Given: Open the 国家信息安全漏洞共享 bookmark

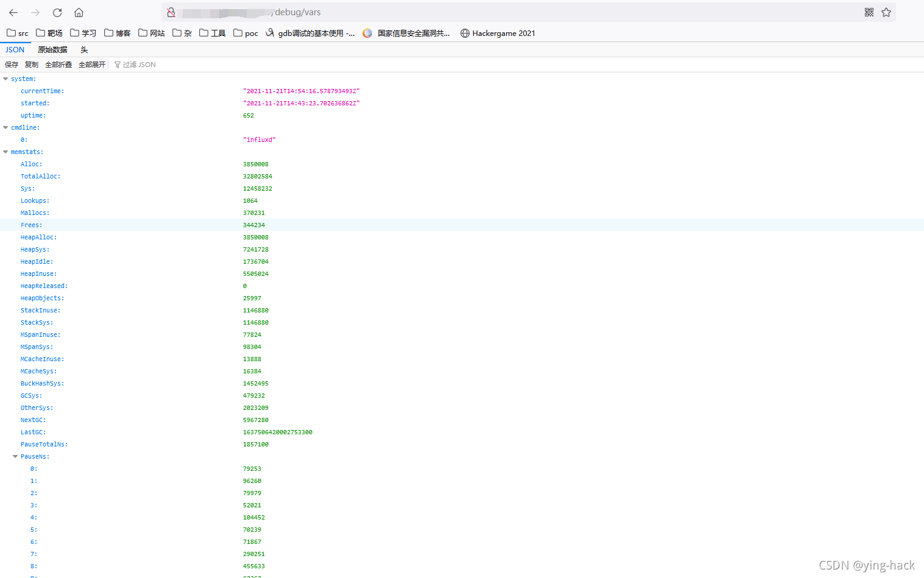Looking at the screenshot, I should (x=406, y=33).
